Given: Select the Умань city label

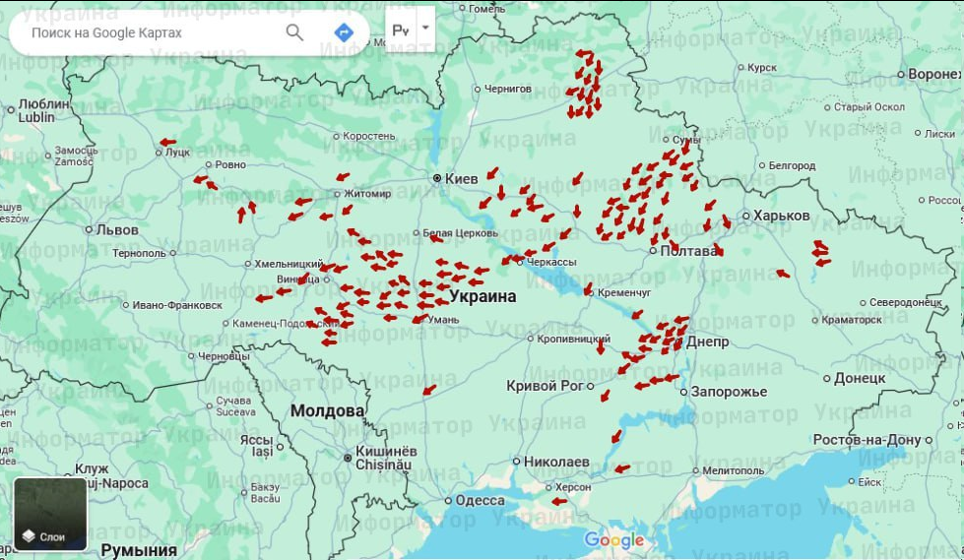Looking at the screenshot, I should click(x=443, y=320).
